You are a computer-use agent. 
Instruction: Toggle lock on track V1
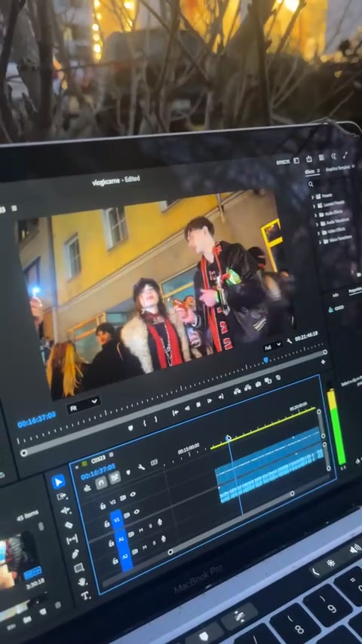click(x=107, y=523)
